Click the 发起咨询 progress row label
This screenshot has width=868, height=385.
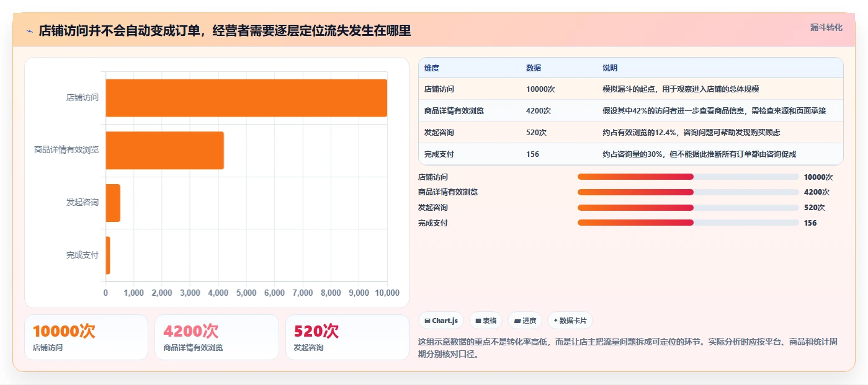click(433, 208)
